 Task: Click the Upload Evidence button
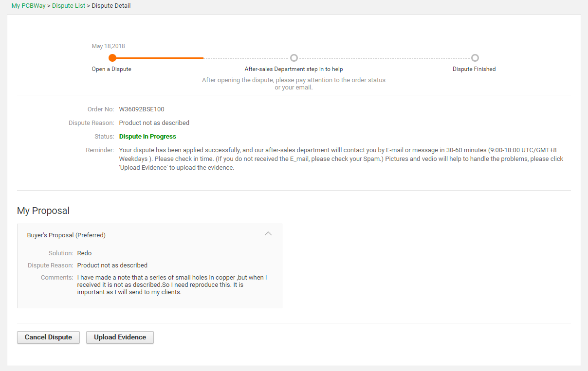120,337
